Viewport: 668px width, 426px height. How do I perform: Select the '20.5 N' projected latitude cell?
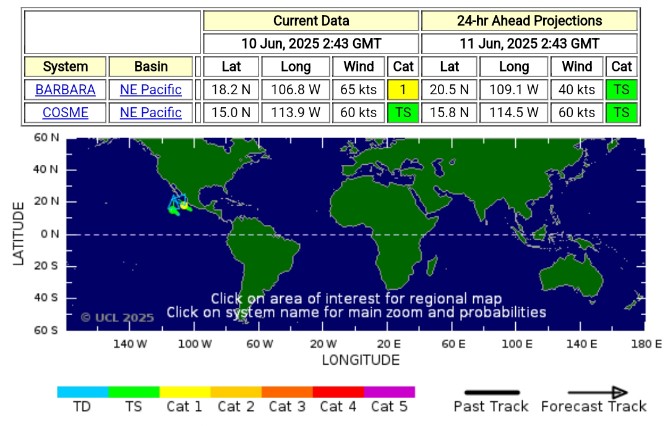click(449, 89)
